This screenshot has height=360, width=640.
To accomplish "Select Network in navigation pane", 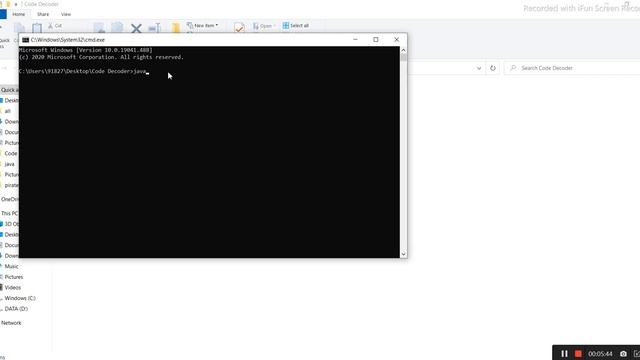I will tap(11, 323).
